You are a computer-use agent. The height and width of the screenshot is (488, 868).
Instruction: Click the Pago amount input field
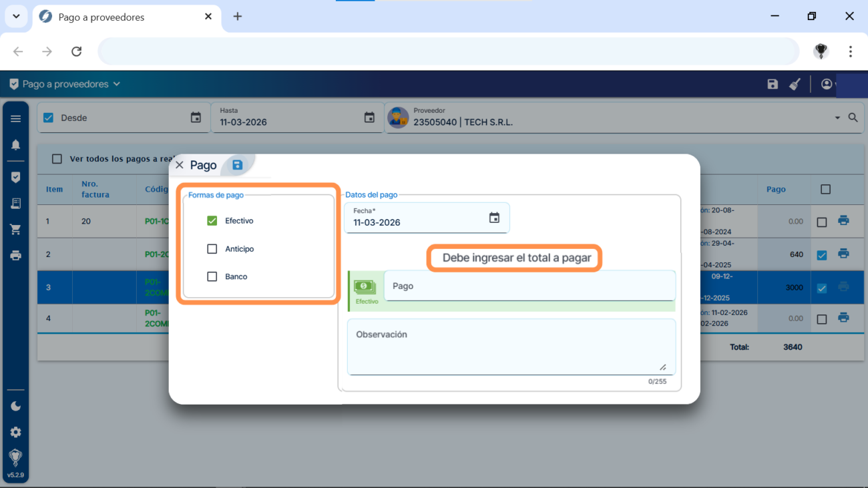coord(529,286)
